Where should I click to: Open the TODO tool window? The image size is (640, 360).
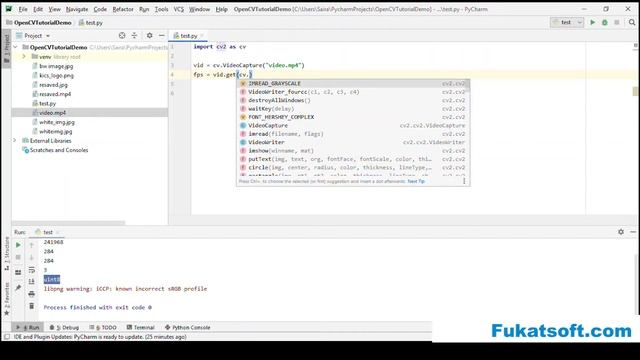point(103,327)
